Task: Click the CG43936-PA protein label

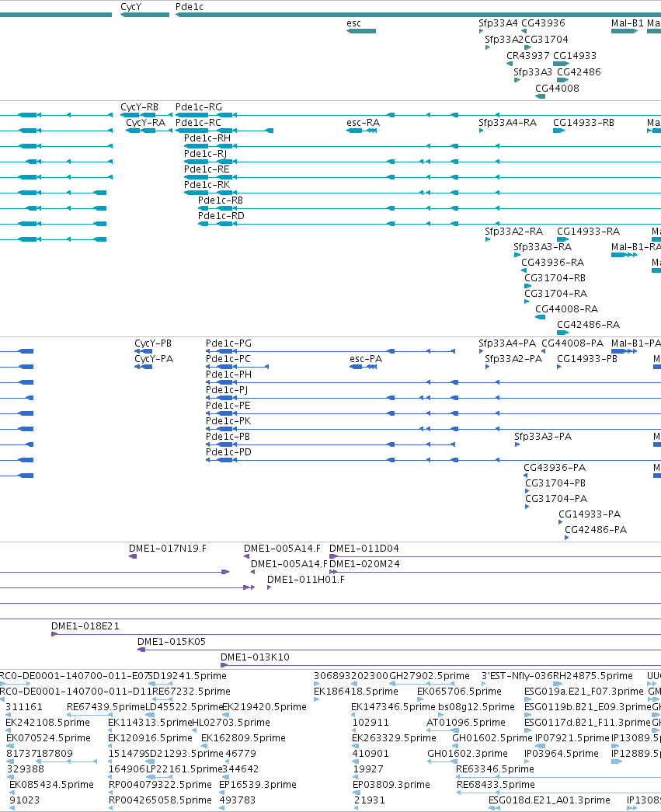Action: pos(555,468)
